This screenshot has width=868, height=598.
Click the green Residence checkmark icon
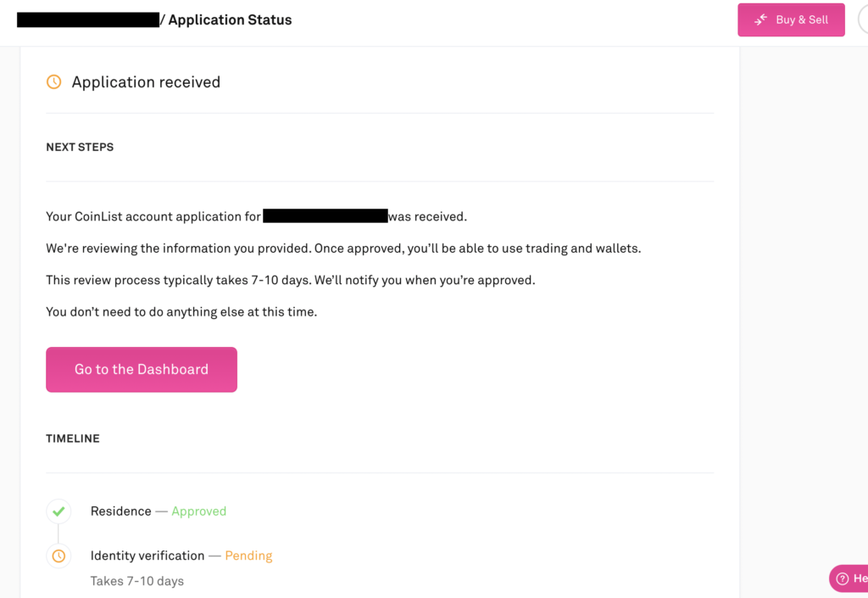pyautogui.click(x=58, y=511)
